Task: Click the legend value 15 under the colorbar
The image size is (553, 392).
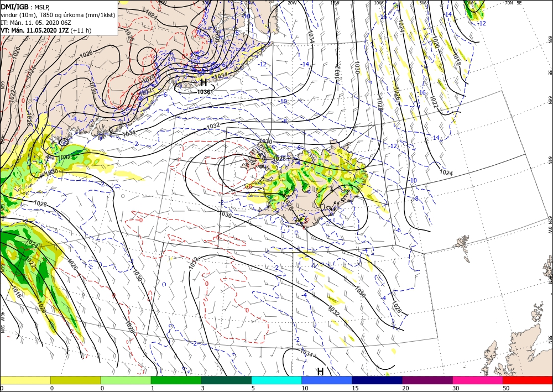Action: point(355,389)
